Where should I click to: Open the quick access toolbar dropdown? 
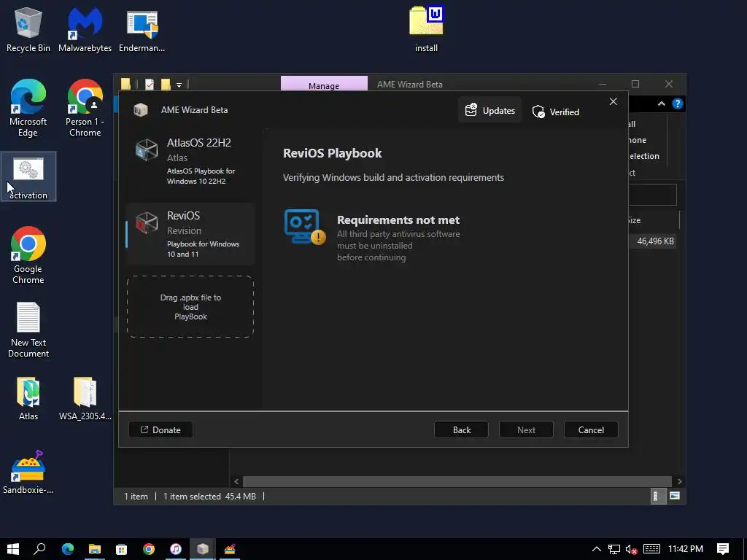[x=179, y=85]
